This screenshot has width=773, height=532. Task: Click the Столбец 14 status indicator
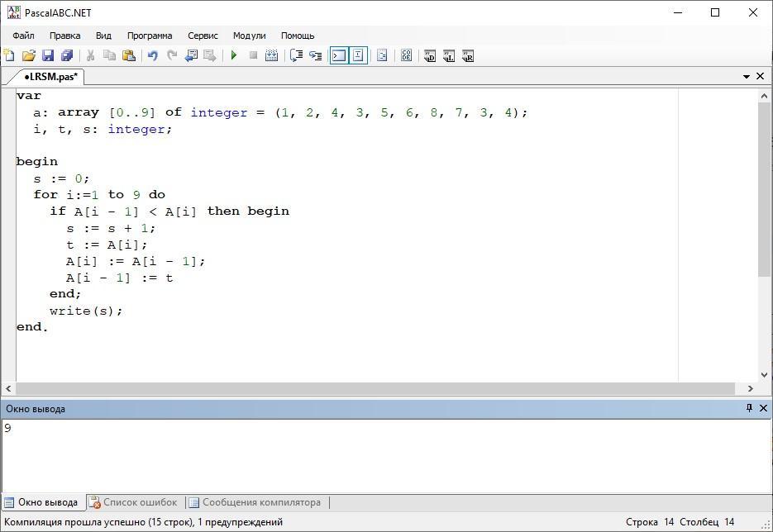pos(707,521)
